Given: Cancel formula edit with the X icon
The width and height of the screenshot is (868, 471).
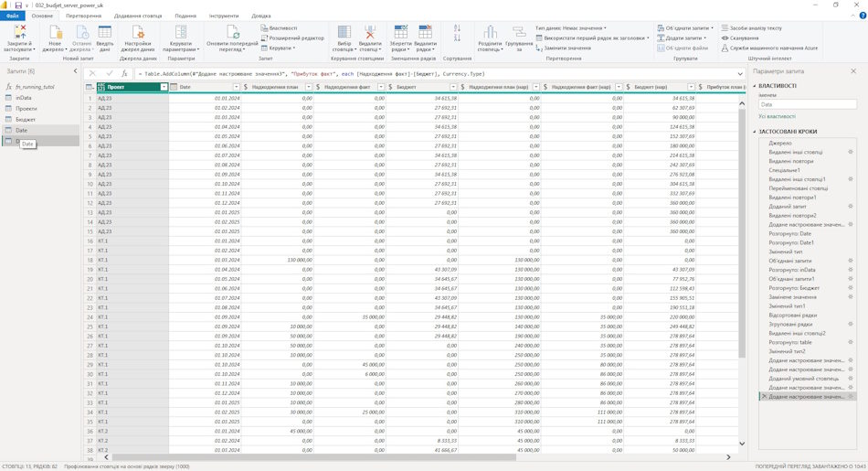Looking at the screenshot, I should [92, 73].
